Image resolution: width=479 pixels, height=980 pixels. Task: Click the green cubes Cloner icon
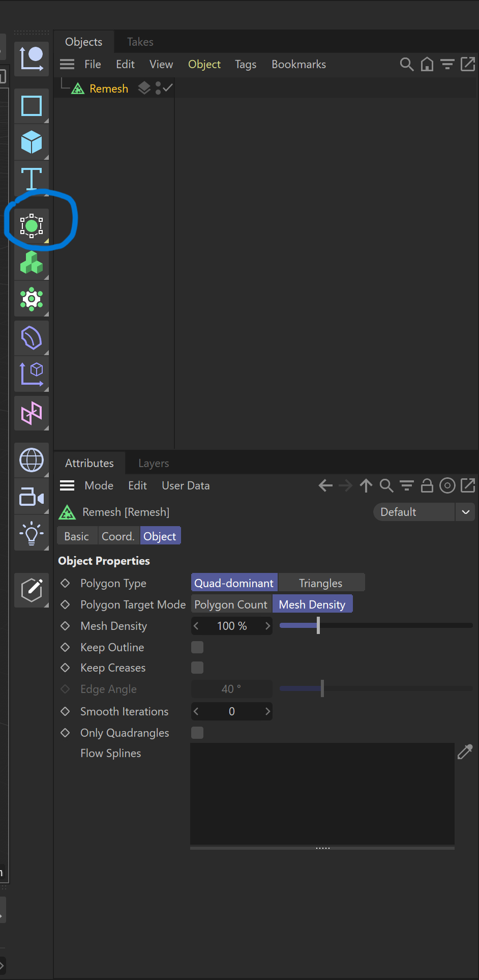(x=32, y=263)
